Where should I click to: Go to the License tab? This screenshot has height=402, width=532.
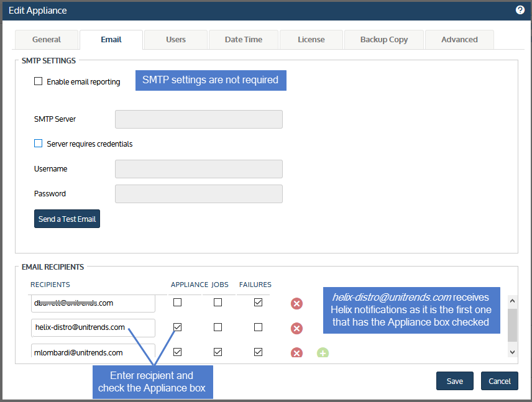[311, 40]
